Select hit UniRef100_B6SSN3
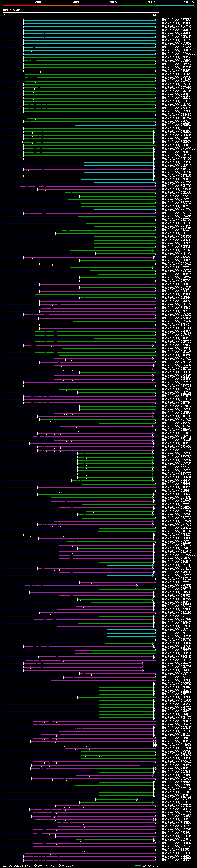Screen dimensions: 197x868 point(176,785)
